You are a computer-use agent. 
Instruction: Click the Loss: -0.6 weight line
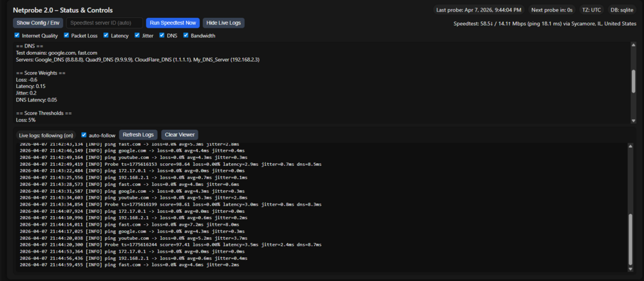26,80
